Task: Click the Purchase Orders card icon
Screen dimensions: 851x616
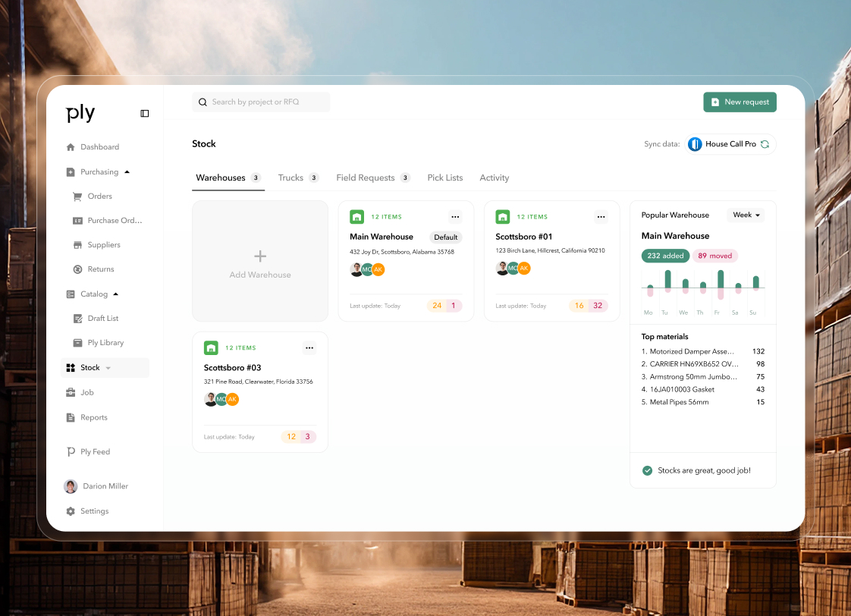Action: pos(77,220)
